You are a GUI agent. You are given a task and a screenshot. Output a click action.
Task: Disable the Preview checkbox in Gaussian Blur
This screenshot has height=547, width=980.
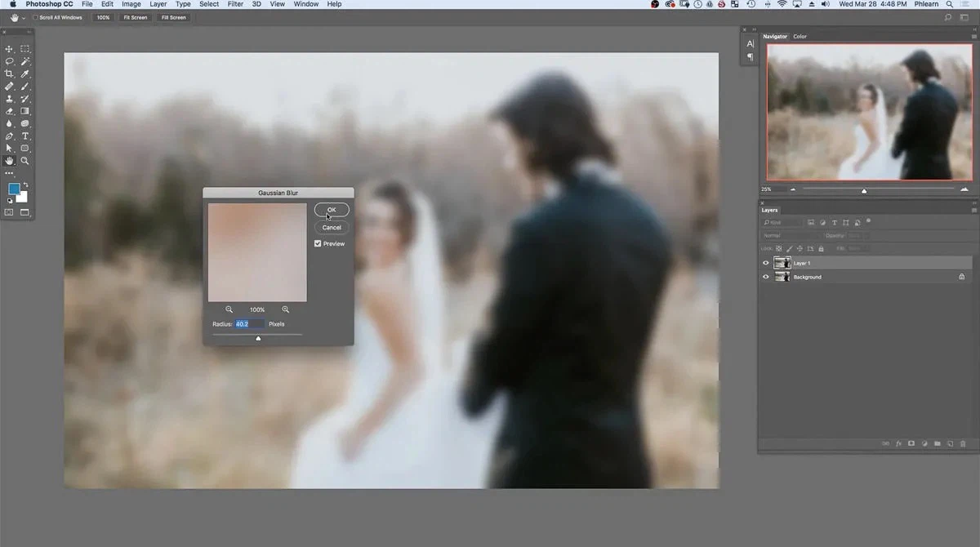pyautogui.click(x=318, y=243)
